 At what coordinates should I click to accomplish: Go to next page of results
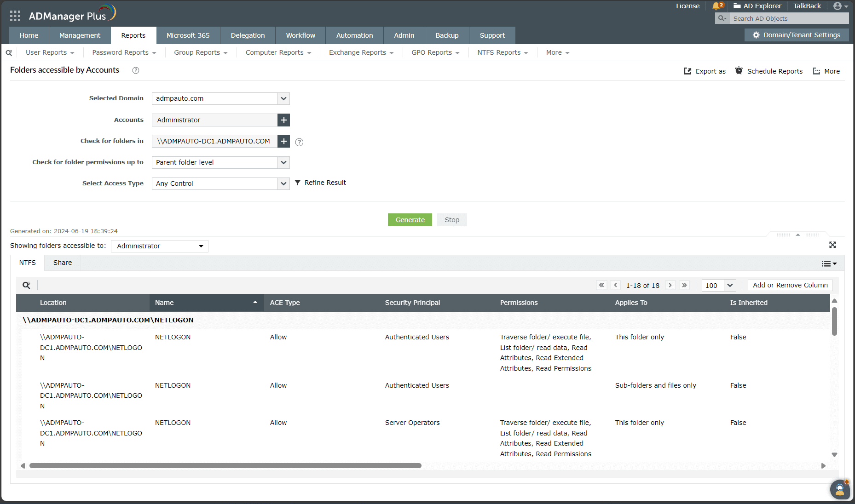670,285
